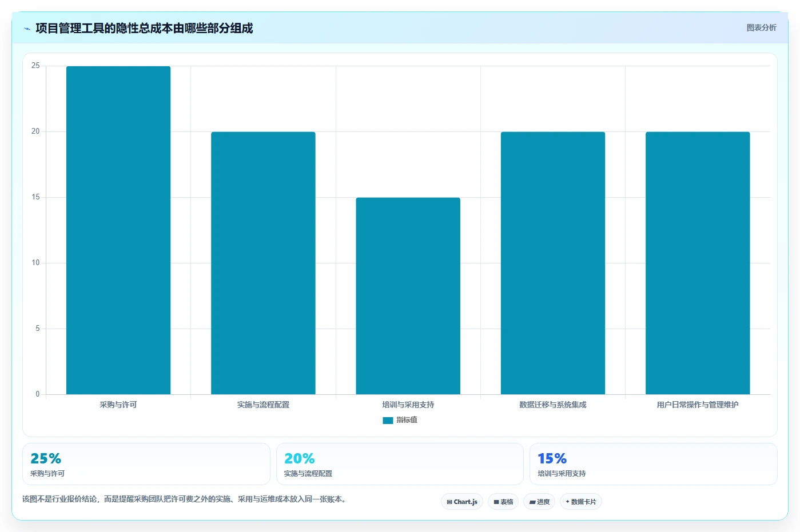Select the Chart.js tag chip
Screen dimensions: 800x532
462,502
